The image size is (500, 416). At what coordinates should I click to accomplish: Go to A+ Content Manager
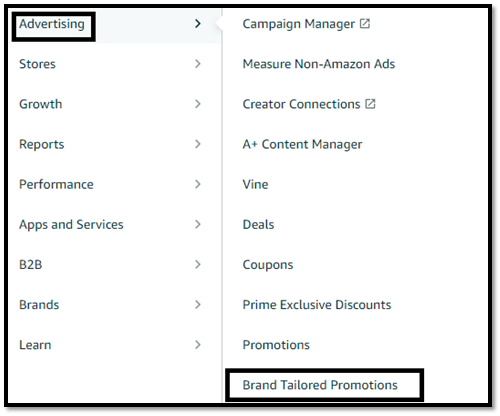pos(302,144)
